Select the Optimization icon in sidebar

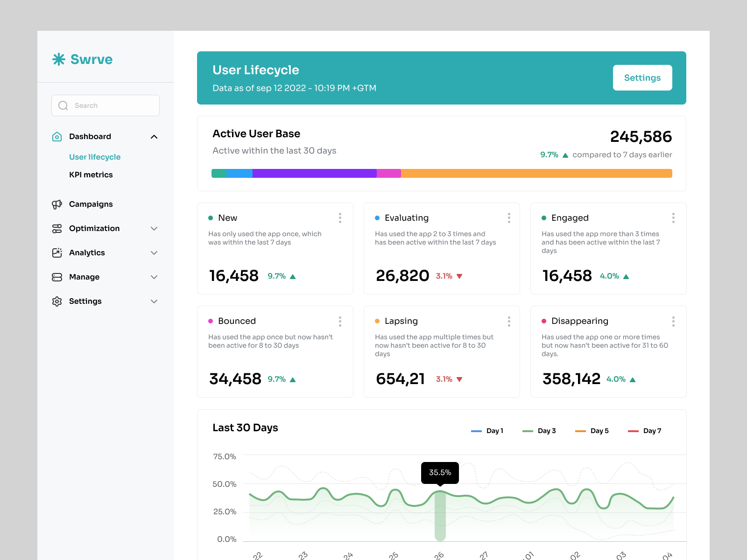[x=56, y=228]
